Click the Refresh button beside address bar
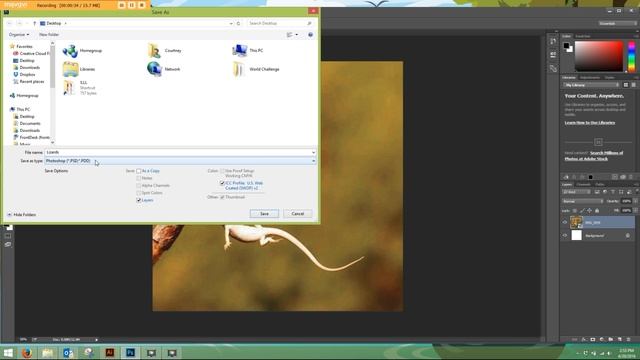Image resolution: width=640 pixels, height=360 pixels. point(238,23)
